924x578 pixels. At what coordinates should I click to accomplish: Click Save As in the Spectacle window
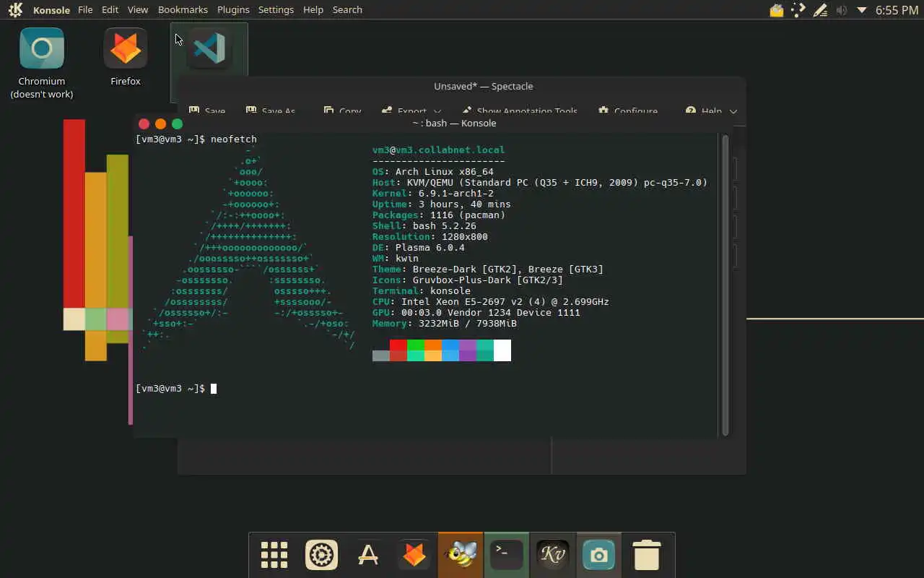pos(271,111)
